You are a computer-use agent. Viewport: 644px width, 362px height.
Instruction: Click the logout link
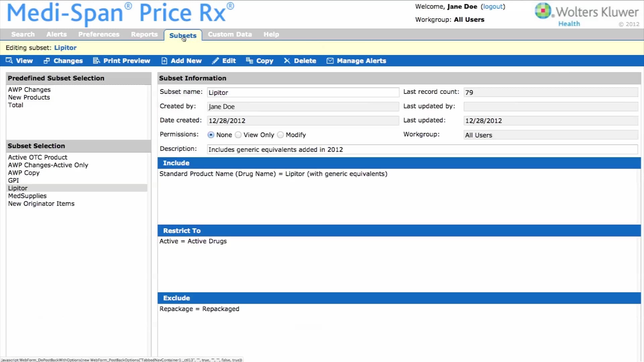click(493, 7)
